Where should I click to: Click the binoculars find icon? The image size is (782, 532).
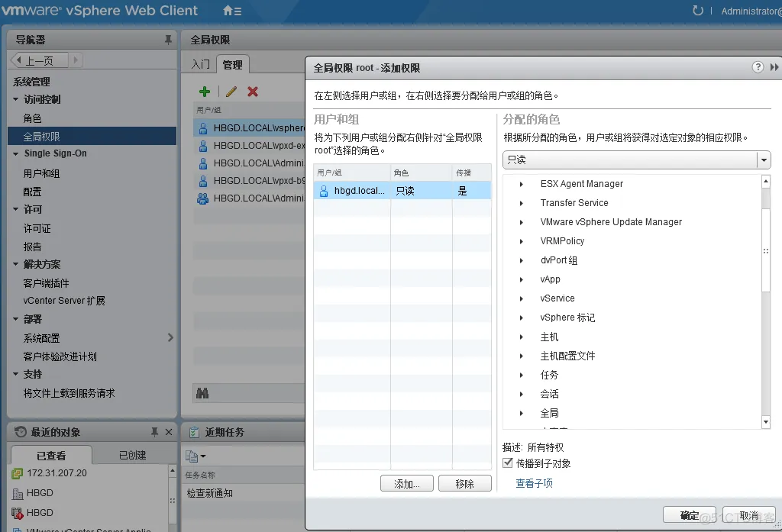pyautogui.click(x=202, y=393)
